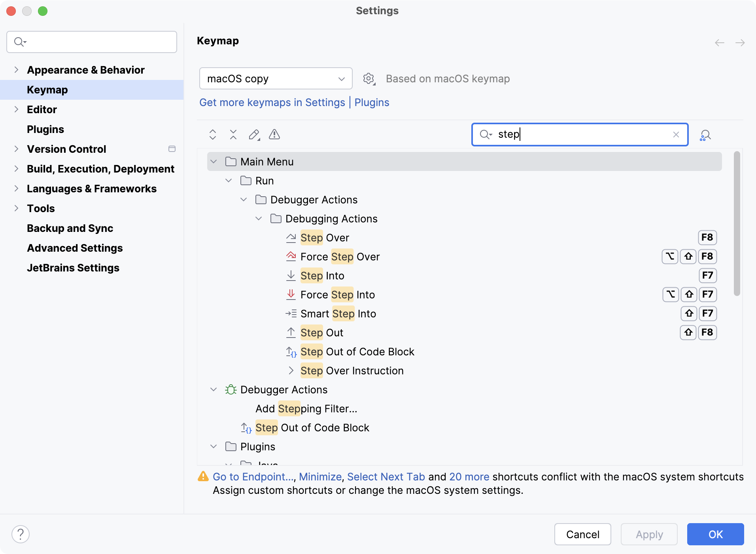Viewport: 756px width, 554px height.
Task: Click the Step Over arrow icon
Action: 291,237
